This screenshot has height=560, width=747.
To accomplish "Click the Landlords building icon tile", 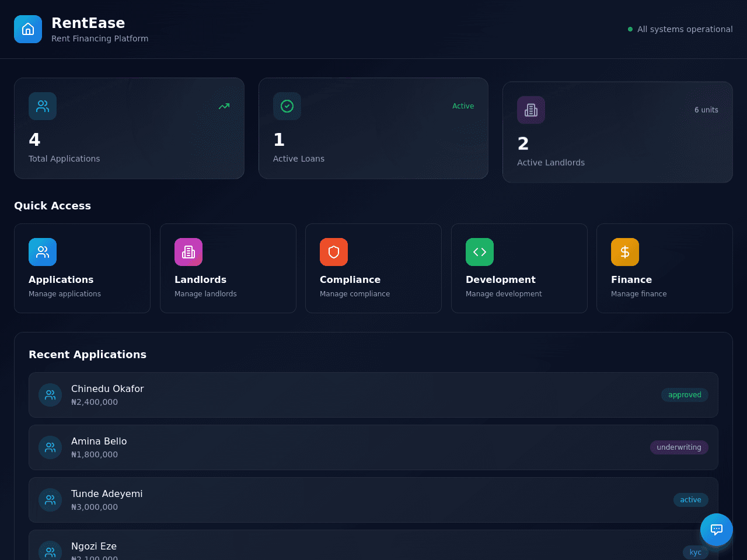I will tap(189, 252).
